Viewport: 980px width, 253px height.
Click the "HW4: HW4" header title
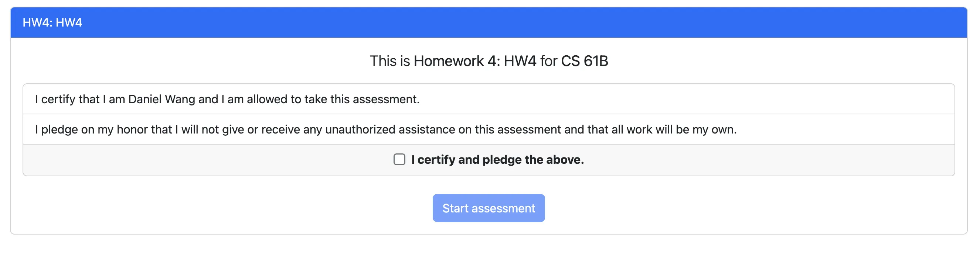point(52,22)
